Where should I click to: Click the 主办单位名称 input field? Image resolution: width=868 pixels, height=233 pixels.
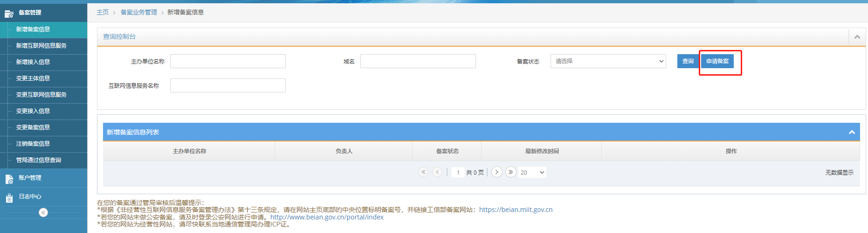coord(228,61)
